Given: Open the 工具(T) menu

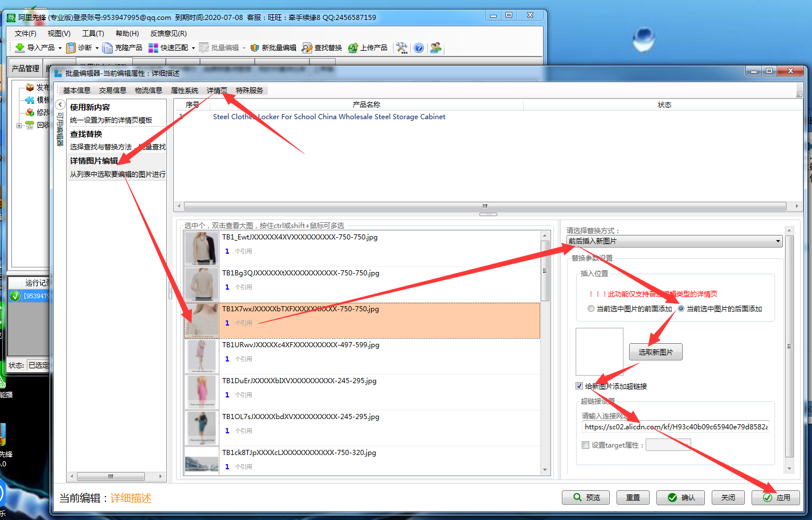Looking at the screenshot, I should (x=92, y=33).
